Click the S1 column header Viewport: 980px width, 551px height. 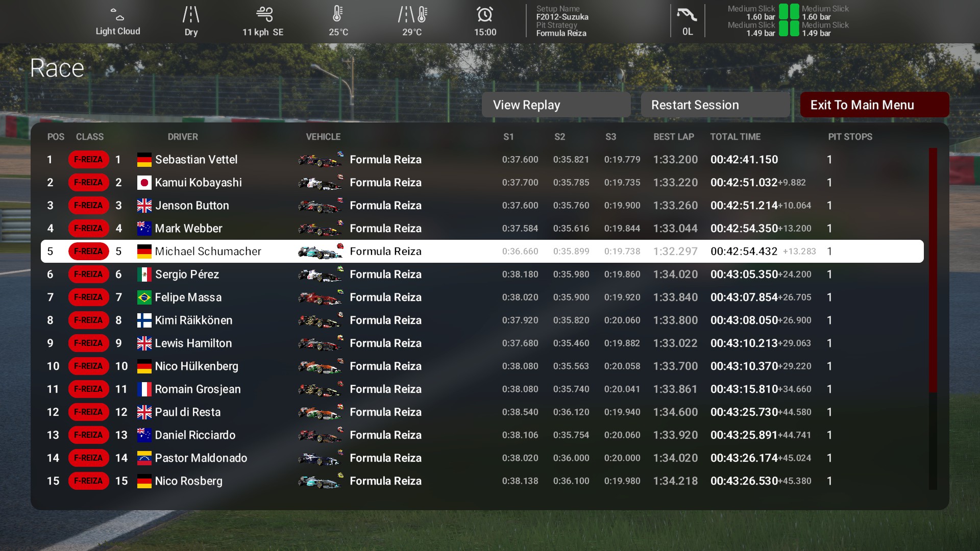508,137
